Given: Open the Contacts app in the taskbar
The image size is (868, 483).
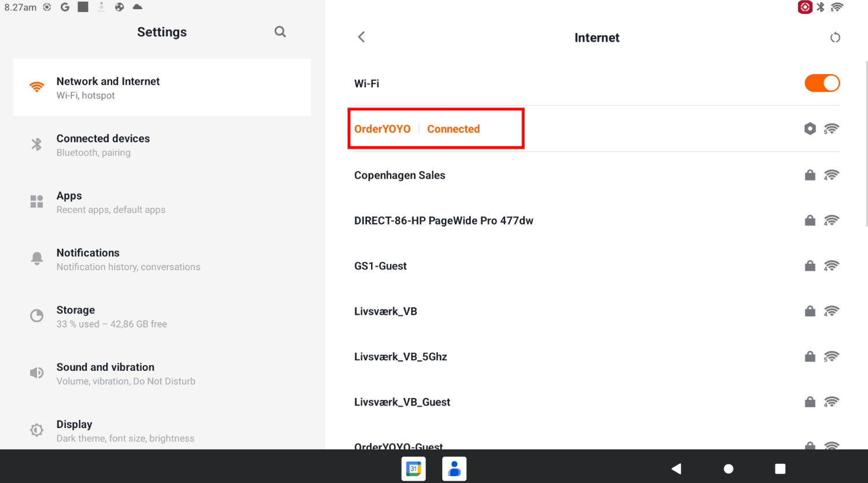Looking at the screenshot, I should [454, 469].
